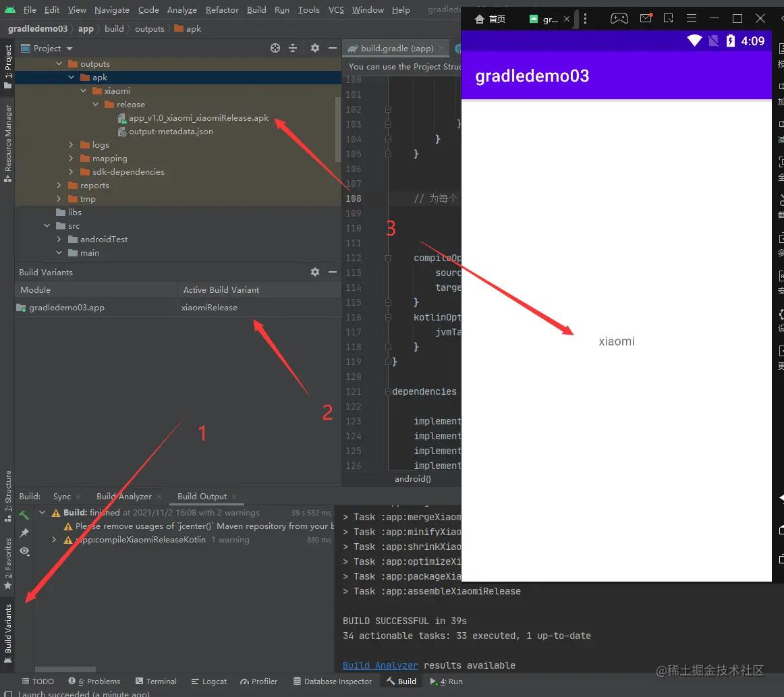Open the emulator home tab 首页
This screenshot has width=784, height=697.
point(490,19)
